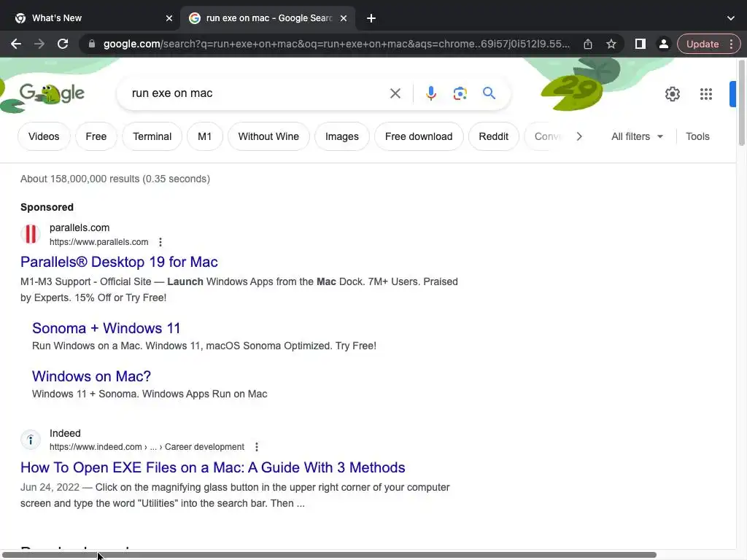Open more options for Indeed result
The height and width of the screenshot is (560, 747).
[257, 447]
